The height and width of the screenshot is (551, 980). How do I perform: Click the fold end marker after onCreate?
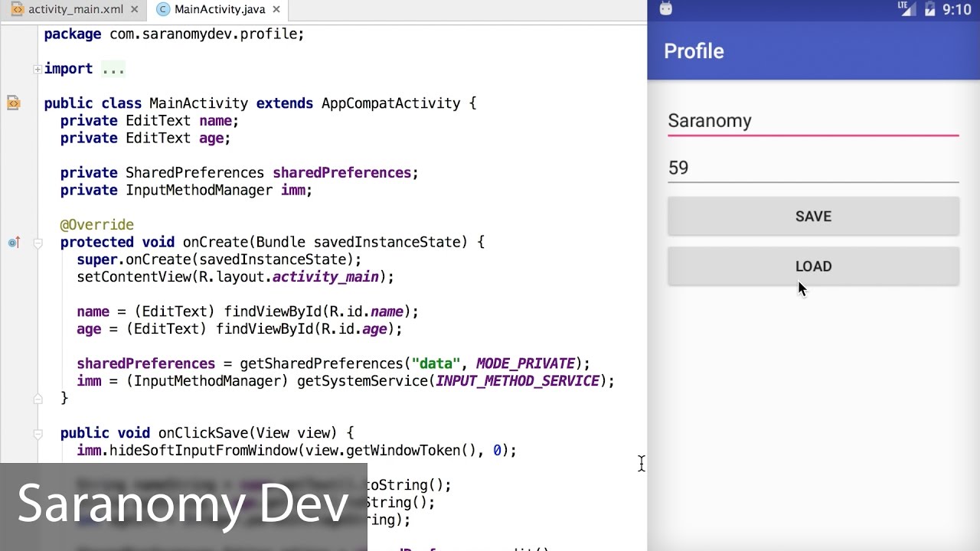click(38, 399)
